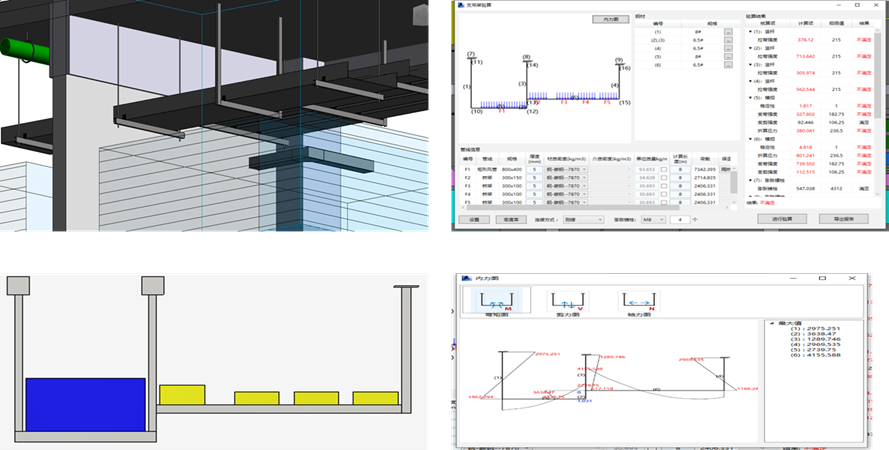Click load value 7342.395 in row F1
This screenshot has height=450, width=889.
(705, 169)
